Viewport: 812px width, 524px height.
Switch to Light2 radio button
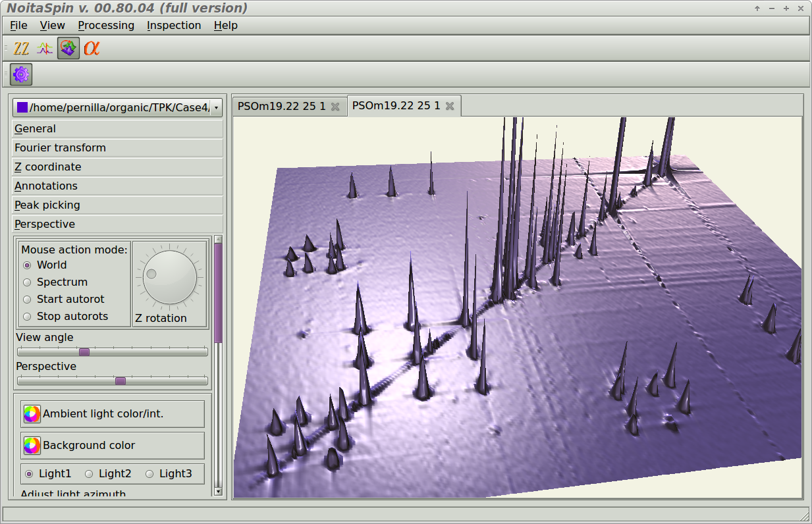(x=90, y=474)
